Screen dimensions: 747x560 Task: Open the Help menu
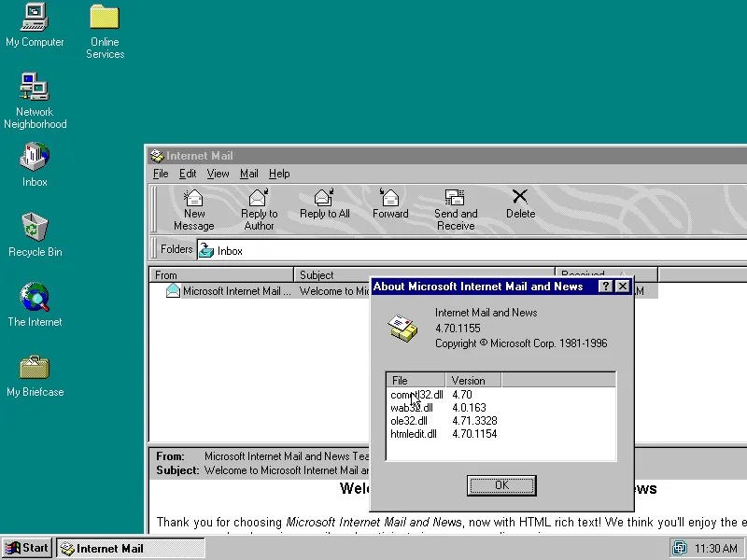(279, 174)
